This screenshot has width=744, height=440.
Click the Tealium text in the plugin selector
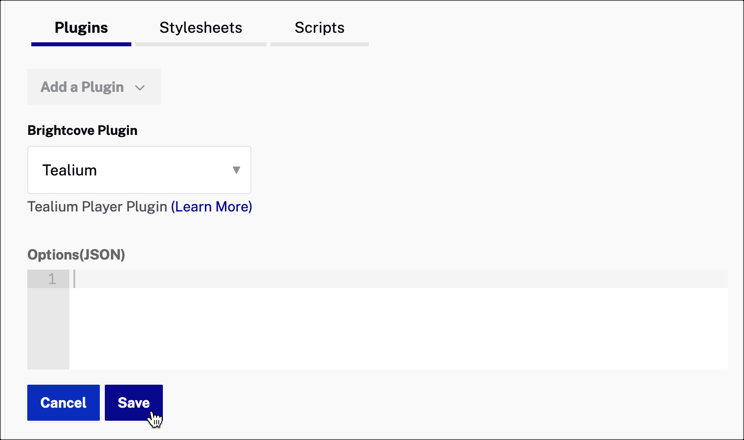69,170
